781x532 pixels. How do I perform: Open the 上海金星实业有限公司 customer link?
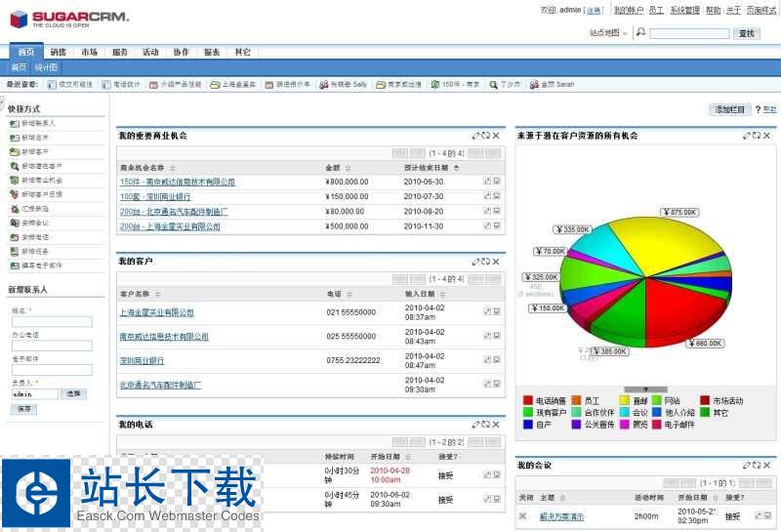(x=157, y=312)
